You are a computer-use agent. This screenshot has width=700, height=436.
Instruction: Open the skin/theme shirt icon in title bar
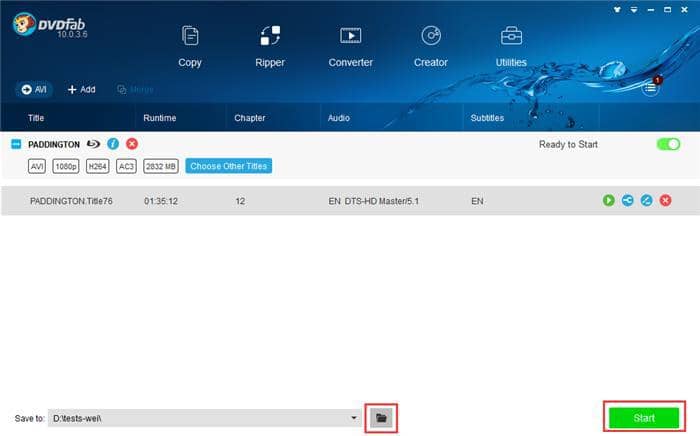pyautogui.click(x=617, y=9)
